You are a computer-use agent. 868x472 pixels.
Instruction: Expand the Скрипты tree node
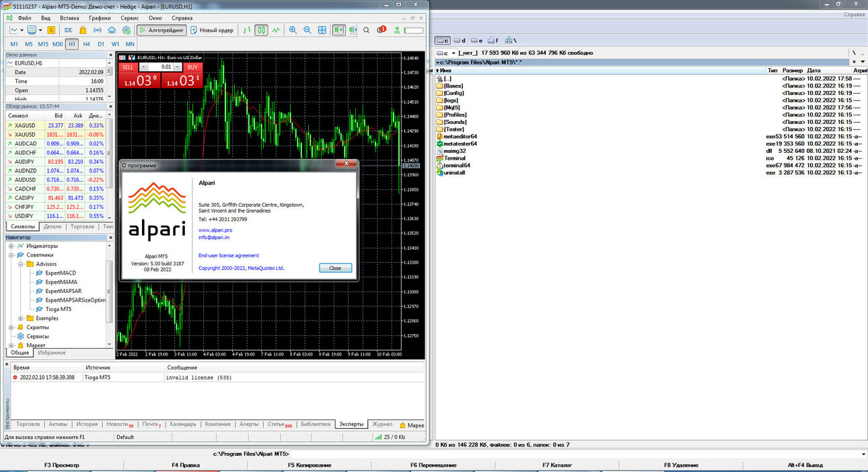click(12, 327)
